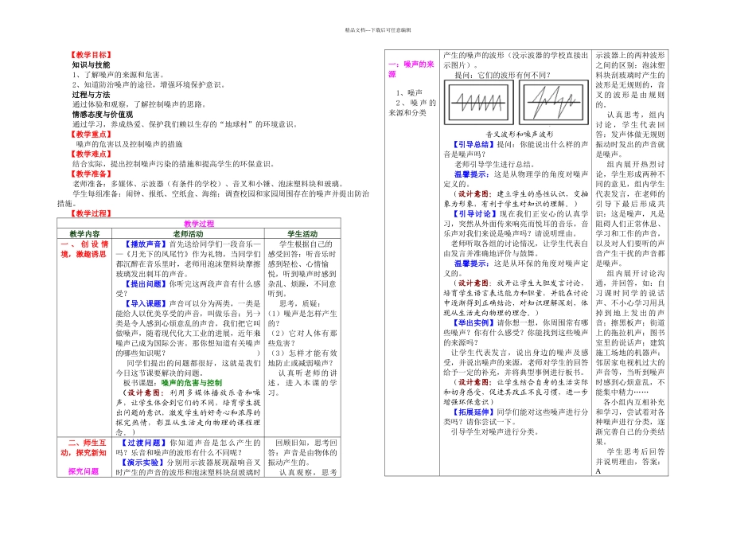Click the 【教学难点】 heading

92,154
